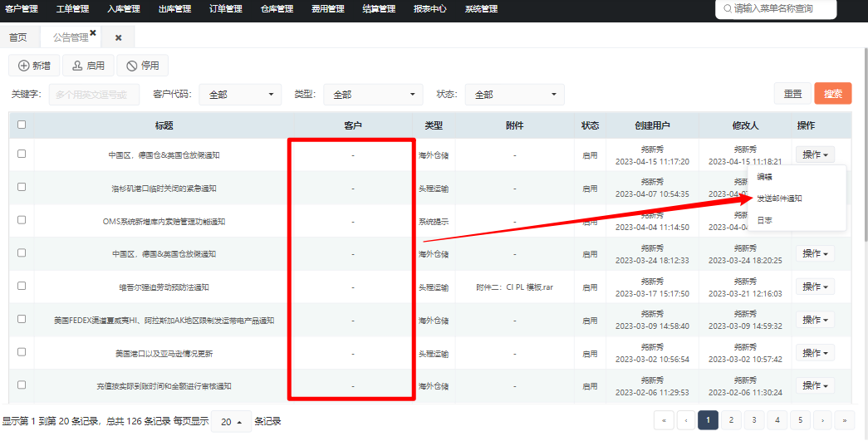Image resolution: width=868 pixels, height=446 pixels.
Task: Select page 1 in pagination
Action: pos(708,420)
